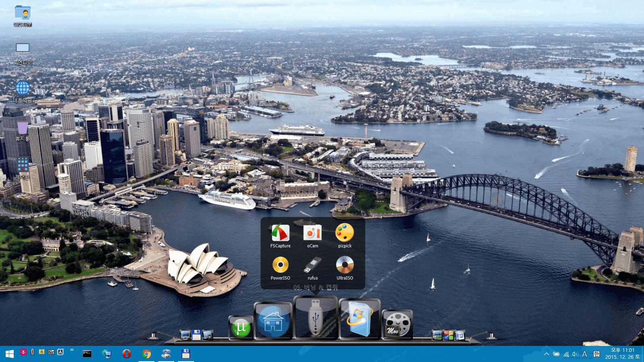Click the colorful Office icon on dock right
Screen dimensions: 644x362
448,335
